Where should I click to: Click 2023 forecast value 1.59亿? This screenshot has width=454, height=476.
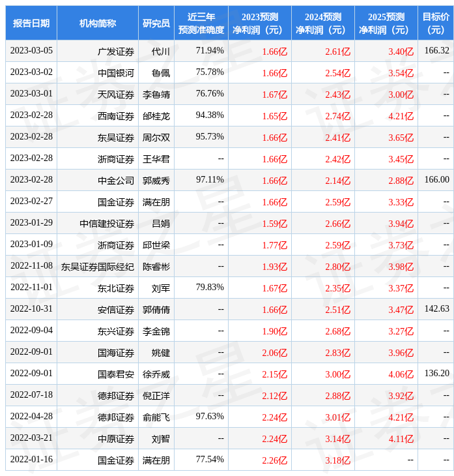[275, 224]
